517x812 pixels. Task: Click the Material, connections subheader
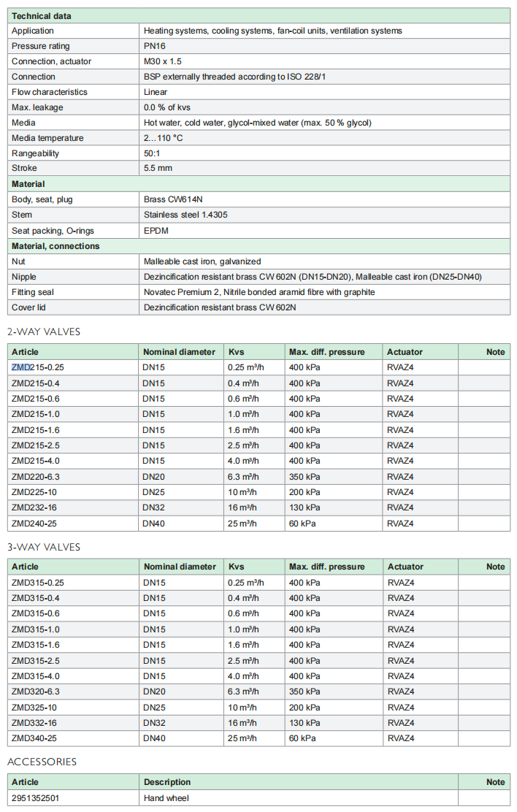(55, 246)
